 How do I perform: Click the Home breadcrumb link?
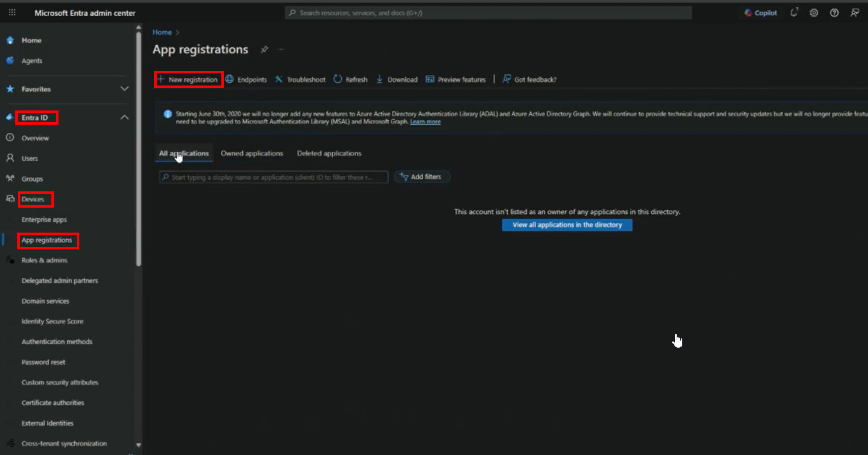(162, 32)
